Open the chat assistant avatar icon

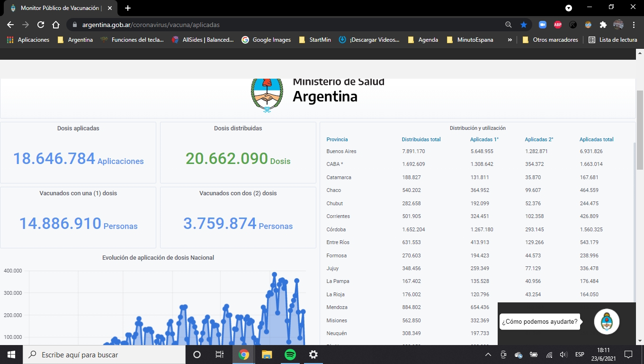pos(607,321)
